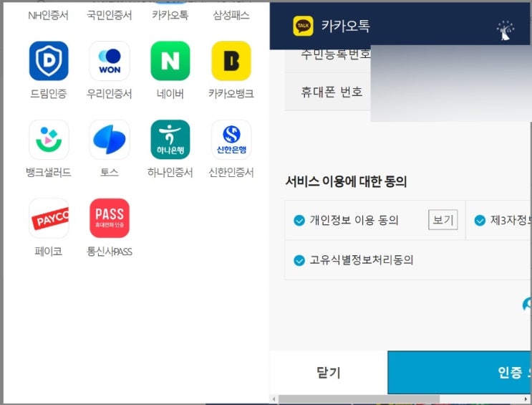Click the 우리인증서 text label
The height and width of the screenshot is (405, 532).
click(x=110, y=94)
